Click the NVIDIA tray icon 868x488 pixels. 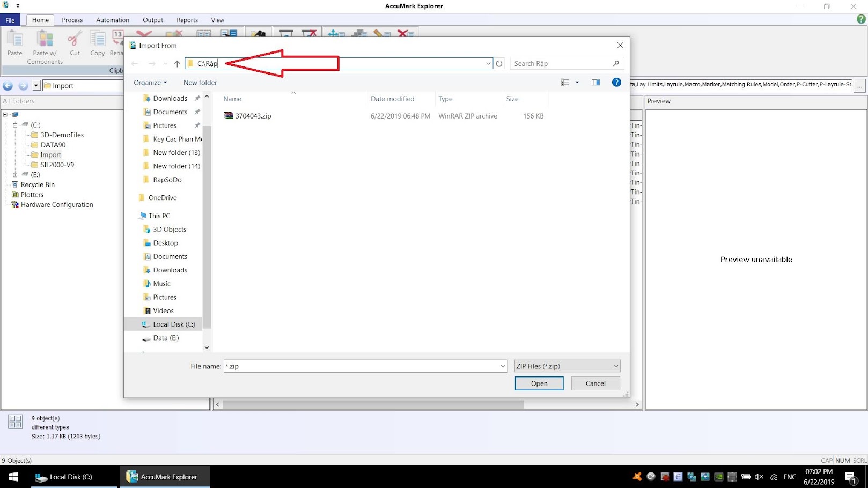click(719, 477)
